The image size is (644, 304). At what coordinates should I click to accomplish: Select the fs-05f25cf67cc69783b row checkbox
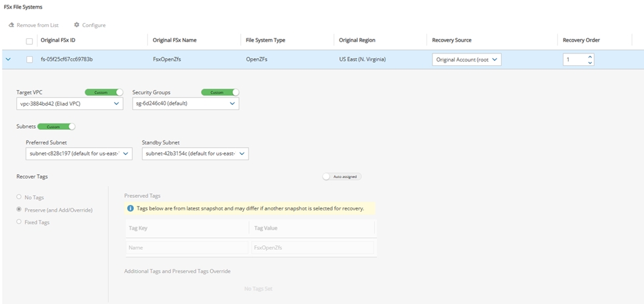(x=29, y=59)
